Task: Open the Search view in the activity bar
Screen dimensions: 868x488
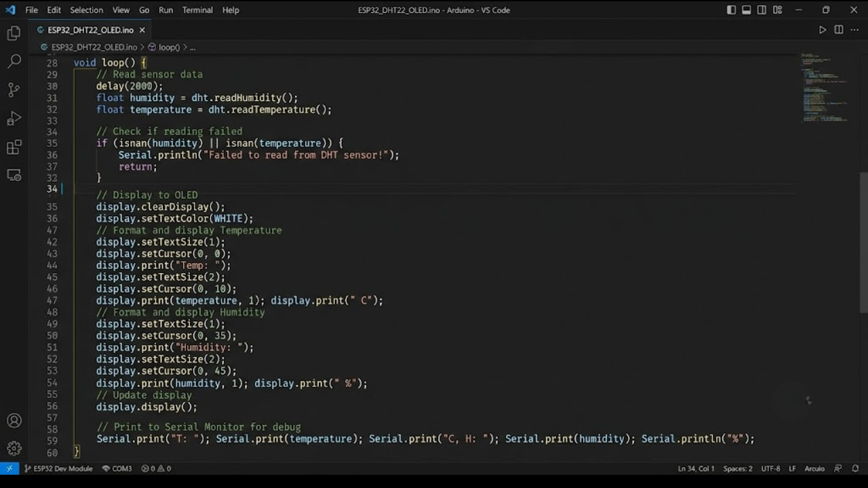Action: [x=14, y=62]
